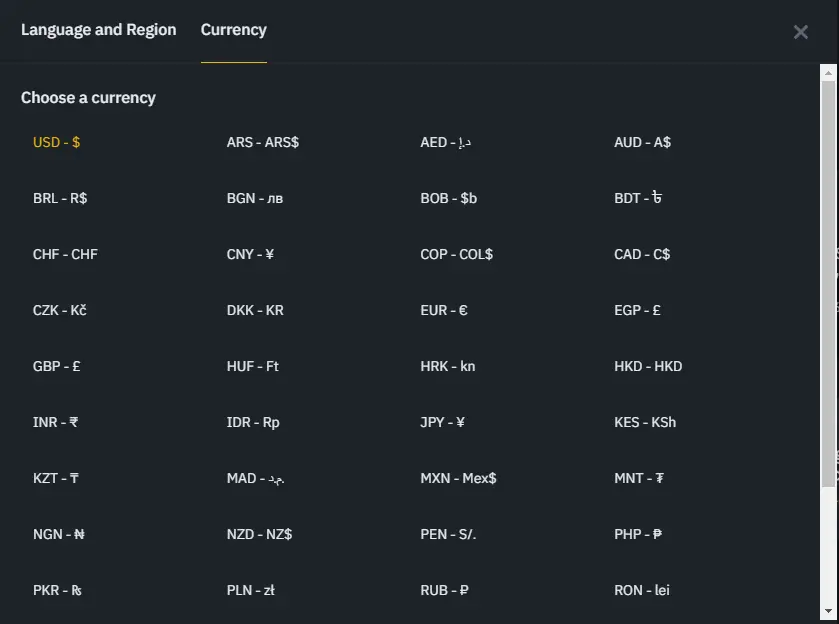Choose BRL - R$ currency

pos(60,199)
